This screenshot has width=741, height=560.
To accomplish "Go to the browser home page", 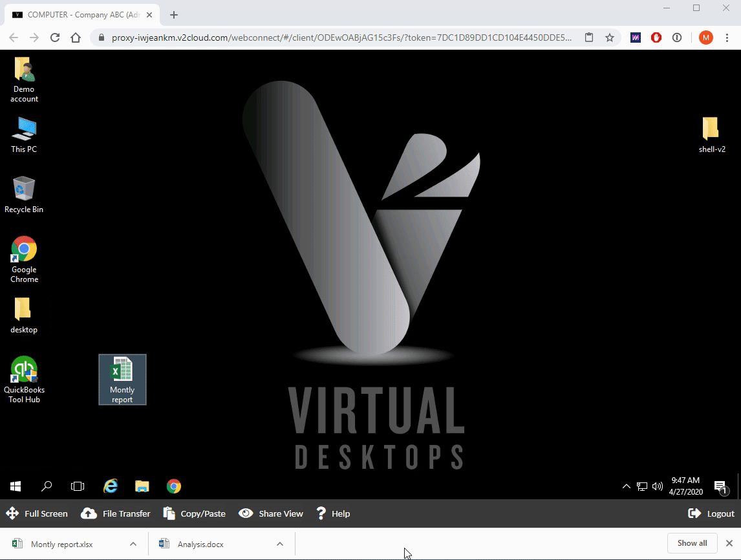I will point(76,38).
